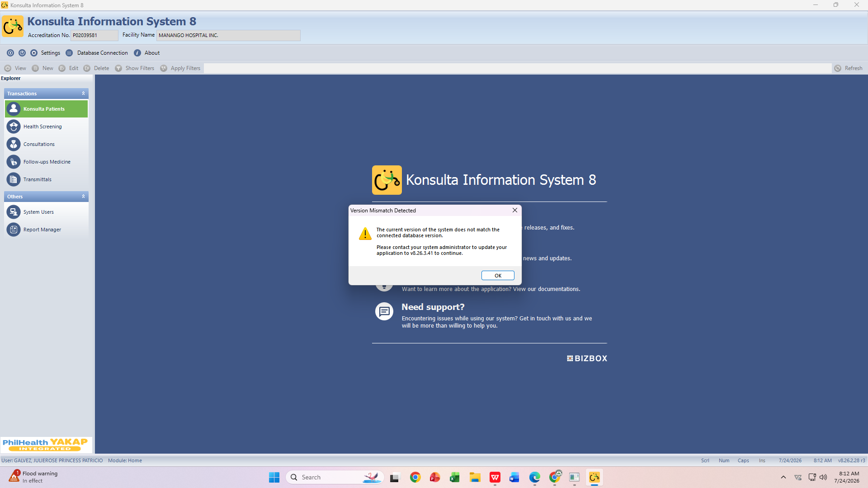Show hidden system tray icons
The width and height of the screenshot is (868, 488).
tap(783, 477)
